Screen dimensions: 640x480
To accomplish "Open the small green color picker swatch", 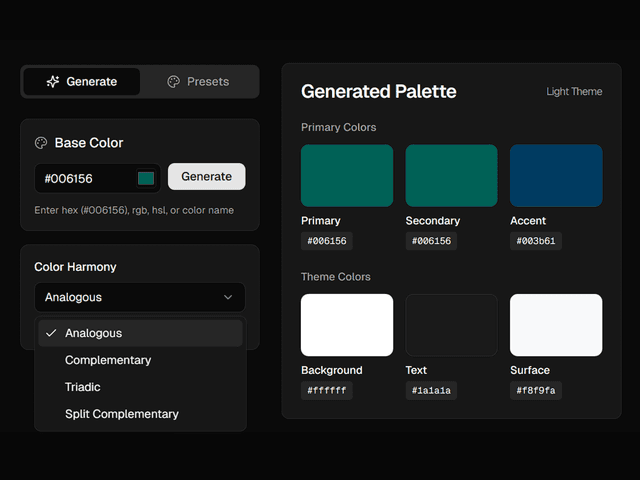I will [x=146, y=178].
